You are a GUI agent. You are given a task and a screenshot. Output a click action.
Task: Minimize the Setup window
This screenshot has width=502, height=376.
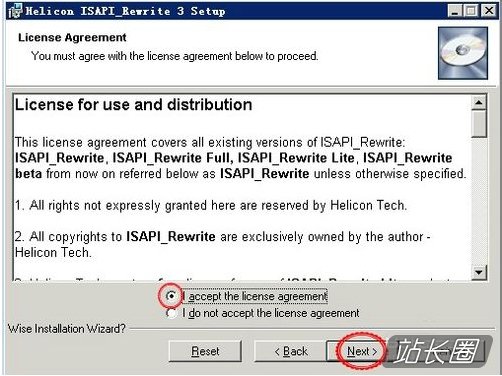(x=454, y=11)
